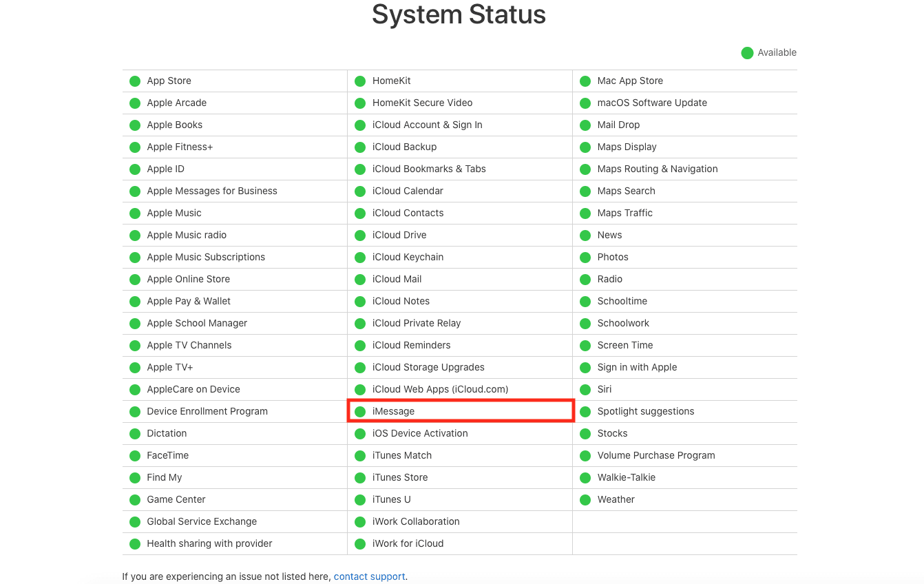Click the green Available legend dot
The image size is (924, 584).
(747, 53)
